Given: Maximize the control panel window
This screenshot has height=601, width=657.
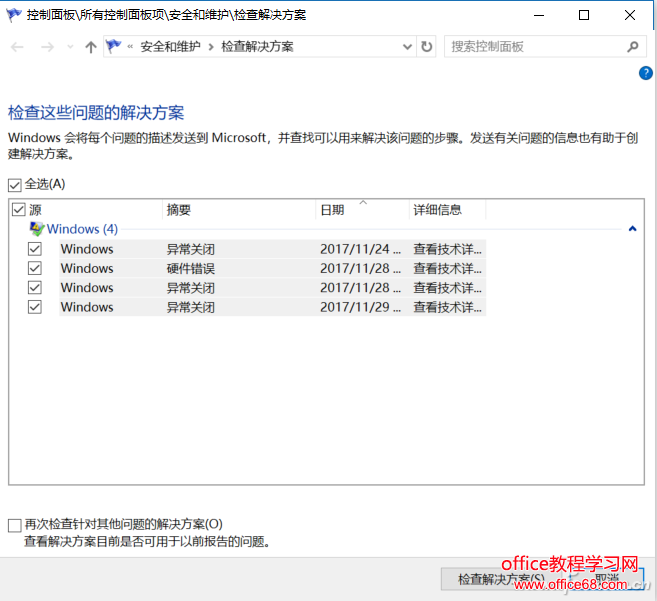Looking at the screenshot, I should click(x=584, y=16).
